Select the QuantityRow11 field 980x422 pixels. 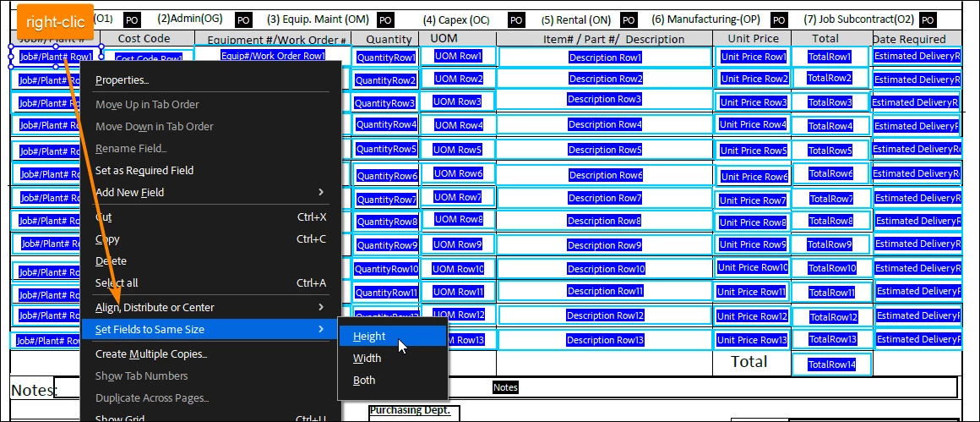click(x=386, y=293)
